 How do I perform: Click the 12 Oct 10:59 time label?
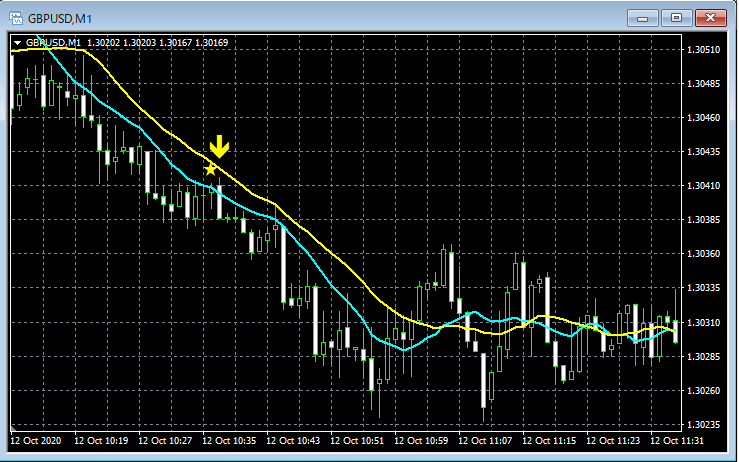tap(421, 441)
